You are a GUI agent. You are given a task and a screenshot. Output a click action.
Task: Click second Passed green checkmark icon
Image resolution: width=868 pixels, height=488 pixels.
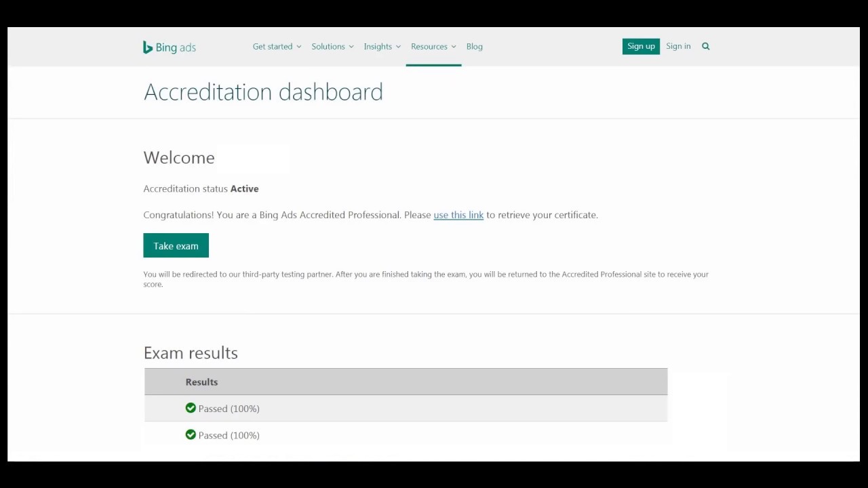click(x=191, y=434)
